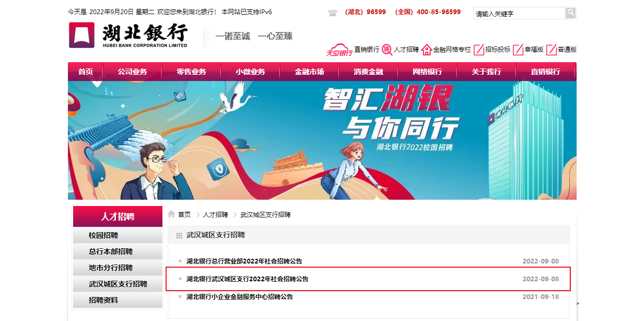Open 湖北银行总行营业部2022年社会招聘公告 link
This screenshot has width=644, height=321.
pos(244,261)
